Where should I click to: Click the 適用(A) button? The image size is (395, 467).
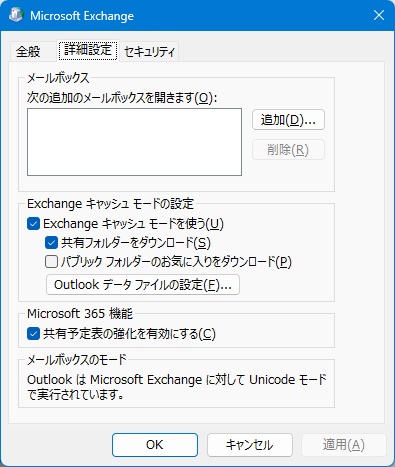pos(344,445)
